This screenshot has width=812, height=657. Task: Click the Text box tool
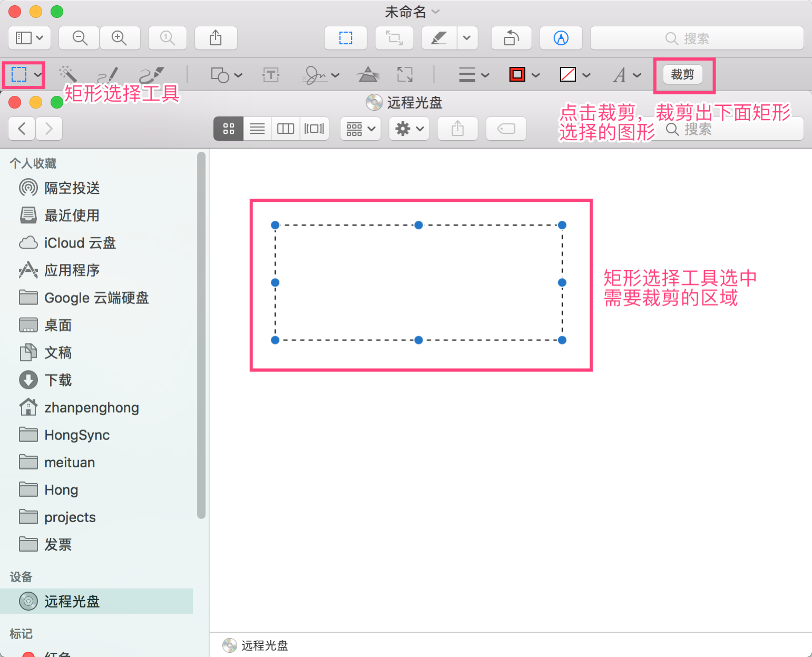[271, 75]
